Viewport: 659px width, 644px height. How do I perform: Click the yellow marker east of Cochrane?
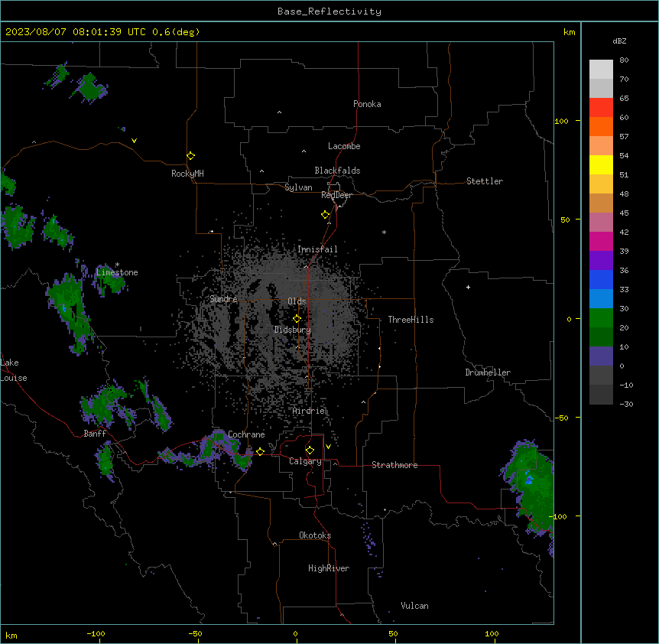pyautogui.click(x=260, y=451)
